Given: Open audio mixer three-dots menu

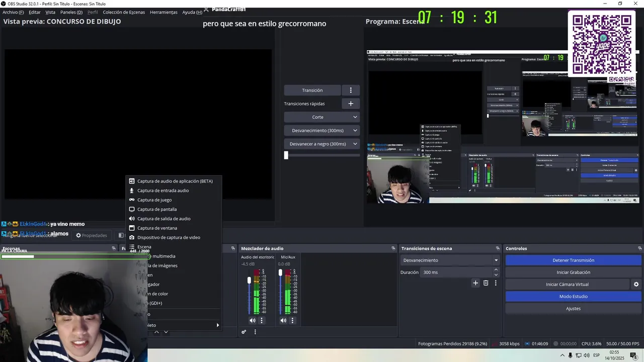Looking at the screenshot, I should click(x=255, y=332).
